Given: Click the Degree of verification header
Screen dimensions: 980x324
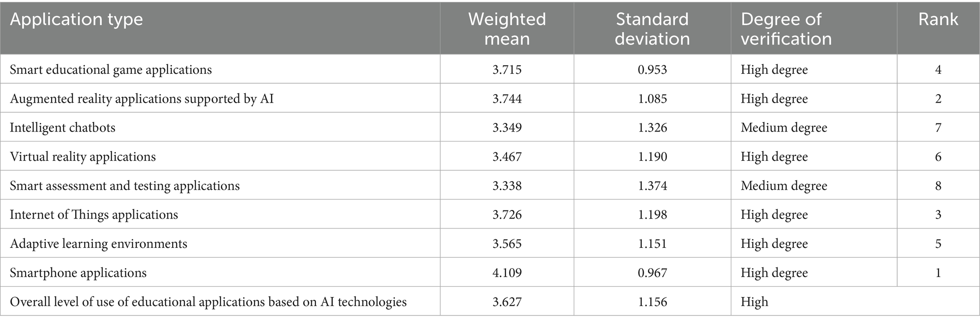Looking at the screenshot, I should (x=786, y=29).
